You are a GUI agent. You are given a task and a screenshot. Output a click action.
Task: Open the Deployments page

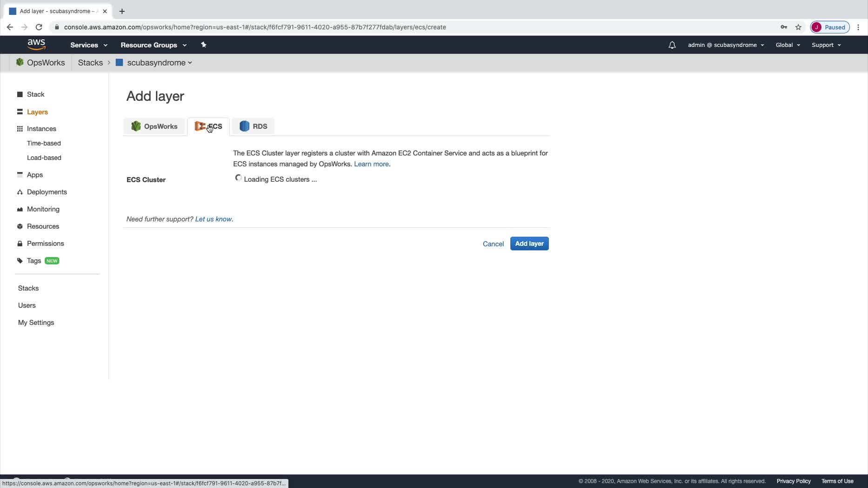[x=47, y=192]
